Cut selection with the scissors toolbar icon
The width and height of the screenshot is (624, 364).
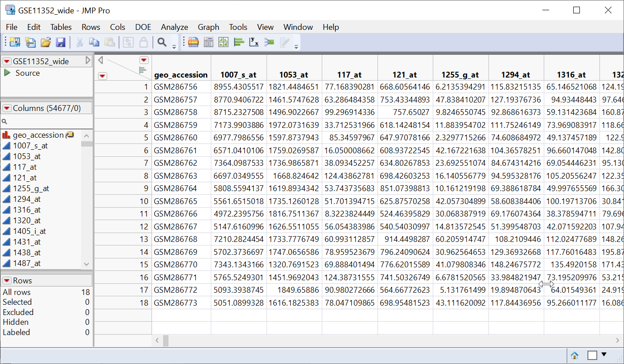pos(79,41)
